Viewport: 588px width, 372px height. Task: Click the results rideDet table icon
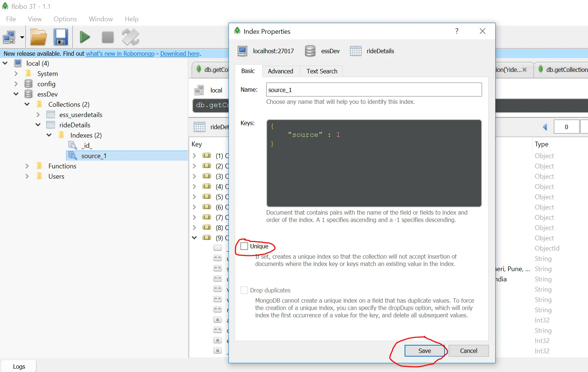pos(200,127)
